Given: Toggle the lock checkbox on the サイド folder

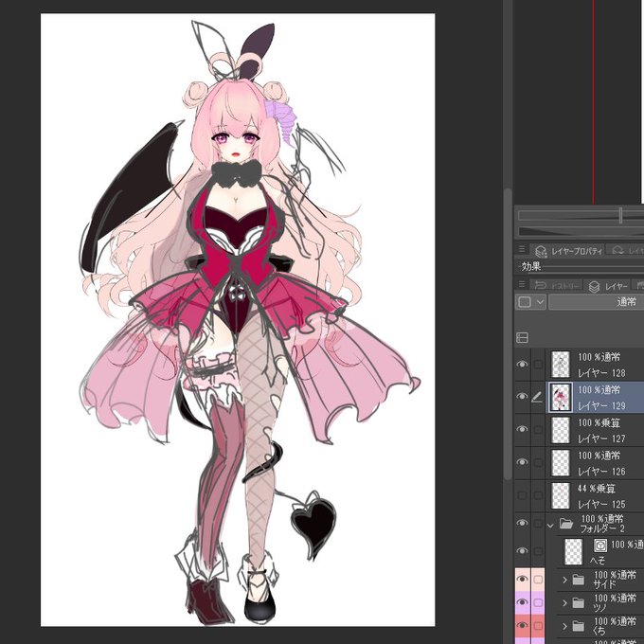Looking at the screenshot, I should pos(538,580).
